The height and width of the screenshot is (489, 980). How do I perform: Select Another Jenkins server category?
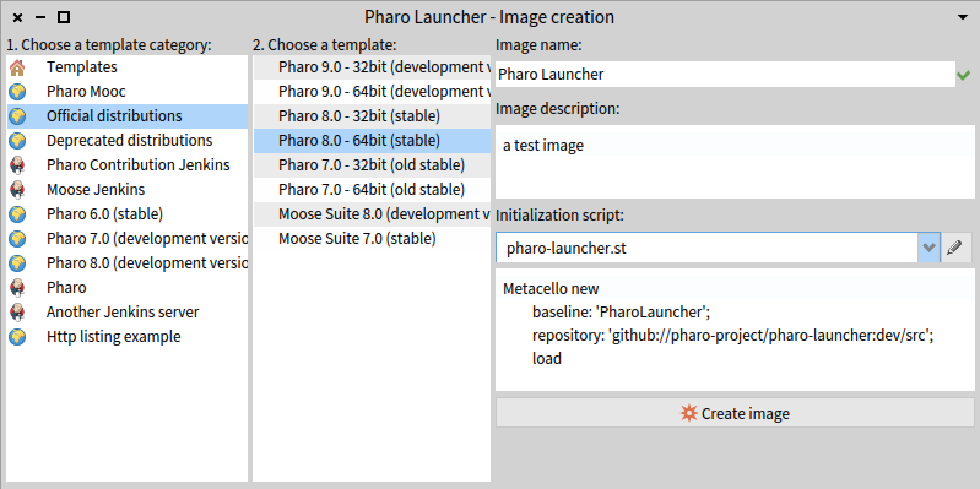point(127,313)
